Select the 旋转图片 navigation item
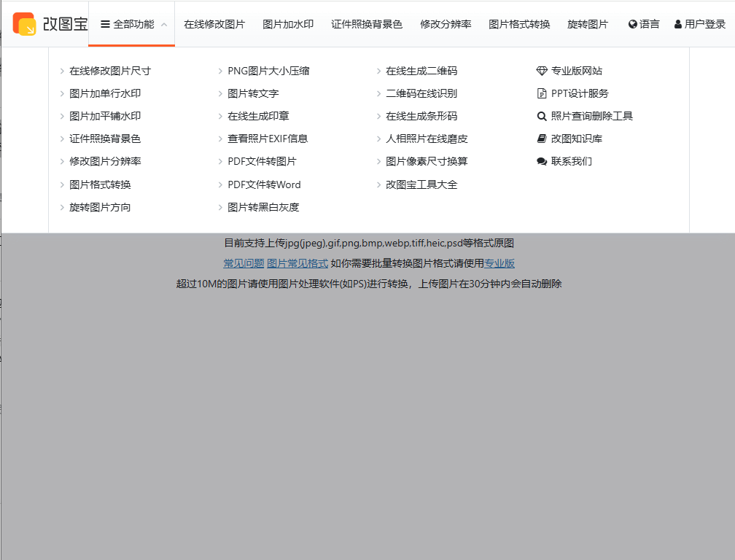Viewport: 735px width, 560px height. click(x=588, y=23)
